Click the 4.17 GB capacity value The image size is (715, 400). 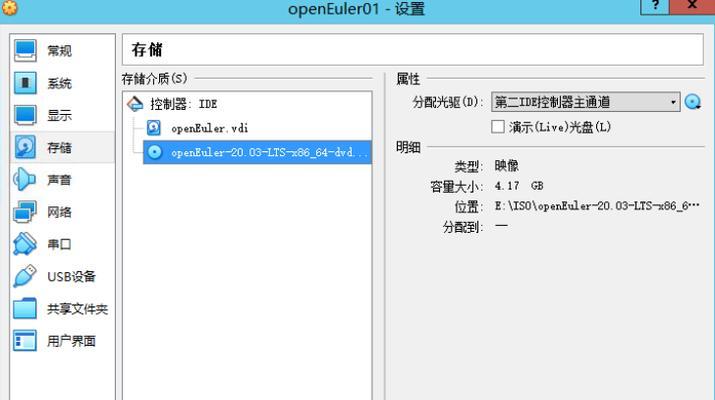[519, 186]
